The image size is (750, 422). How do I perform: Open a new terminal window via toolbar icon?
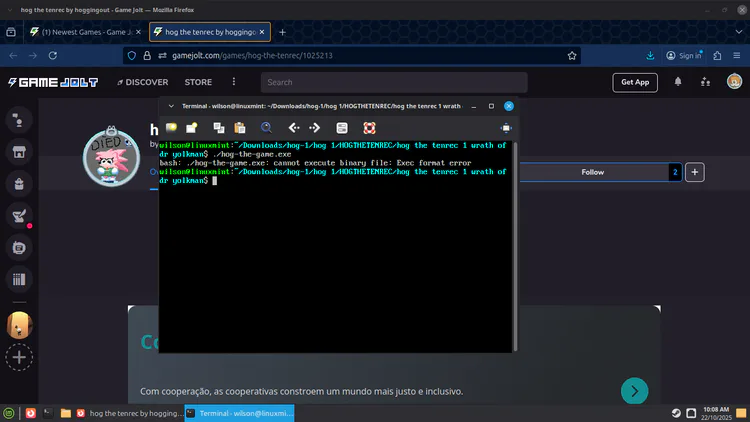192,128
